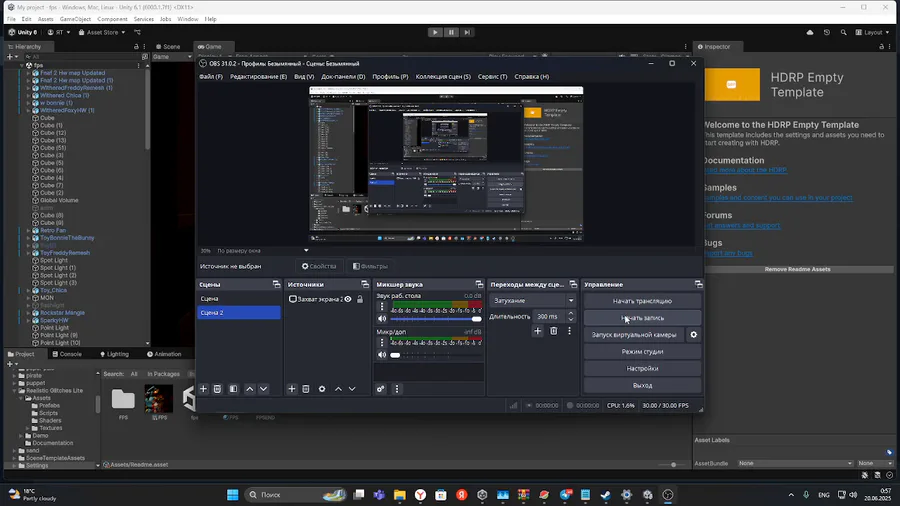This screenshot has width=900, height=506.
Task: Open advanced audio properties gears icon
Action: 381,389
